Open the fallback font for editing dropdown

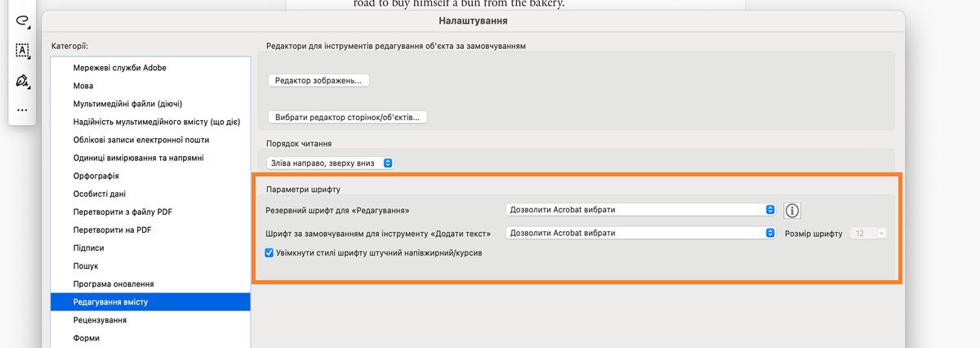click(x=641, y=210)
